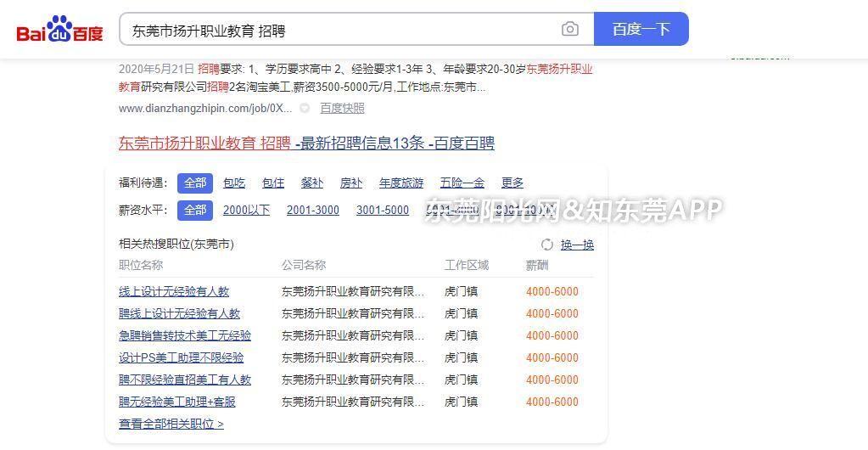Open 百度快照 cached page link

342,108
